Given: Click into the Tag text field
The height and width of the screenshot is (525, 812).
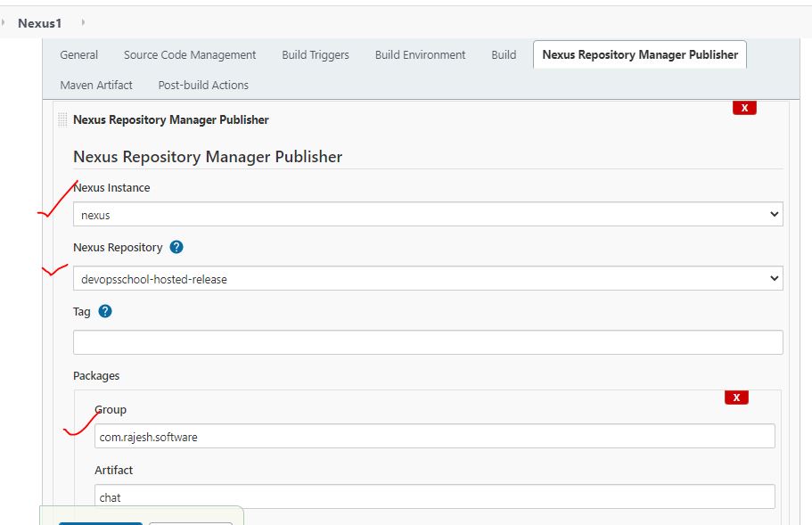Looking at the screenshot, I should (428, 342).
